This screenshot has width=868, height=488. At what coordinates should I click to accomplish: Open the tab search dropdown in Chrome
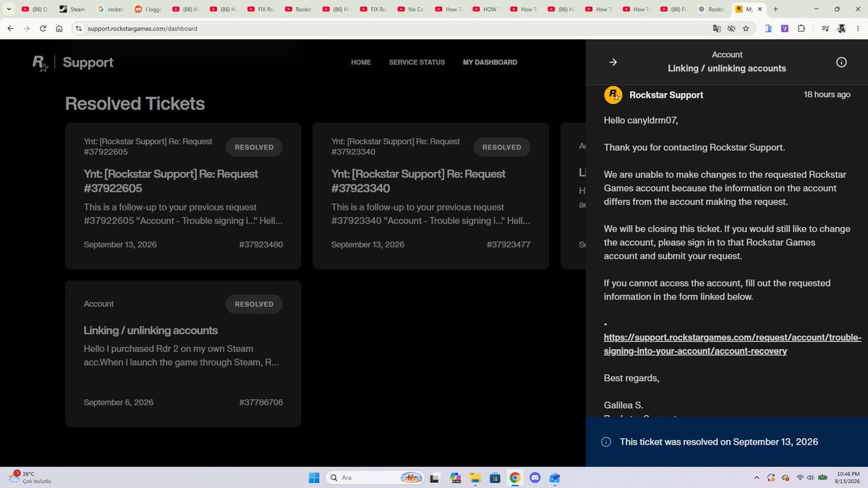9,9
